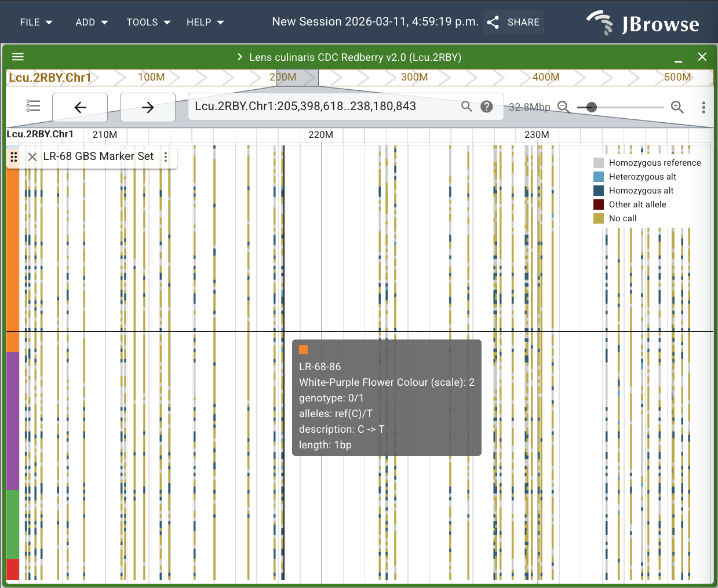Open the ADD menu
718x588 pixels.
tap(92, 22)
